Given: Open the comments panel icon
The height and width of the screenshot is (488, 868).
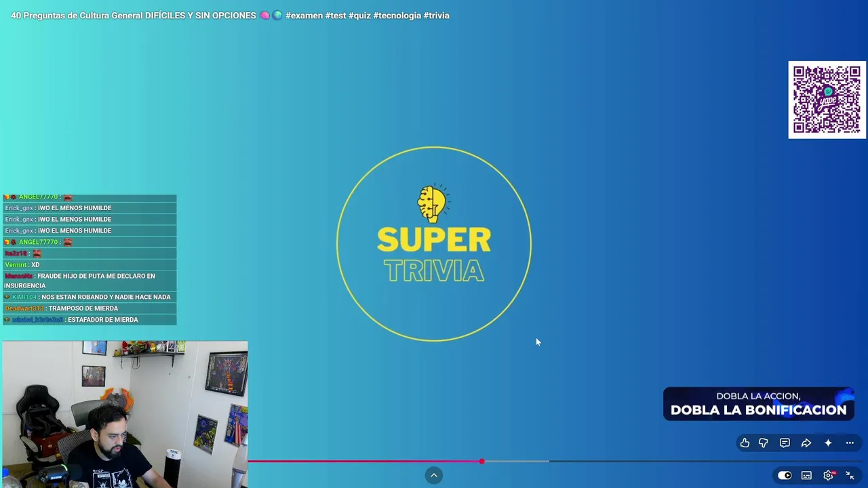Looking at the screenshot, I should [785, 443].
